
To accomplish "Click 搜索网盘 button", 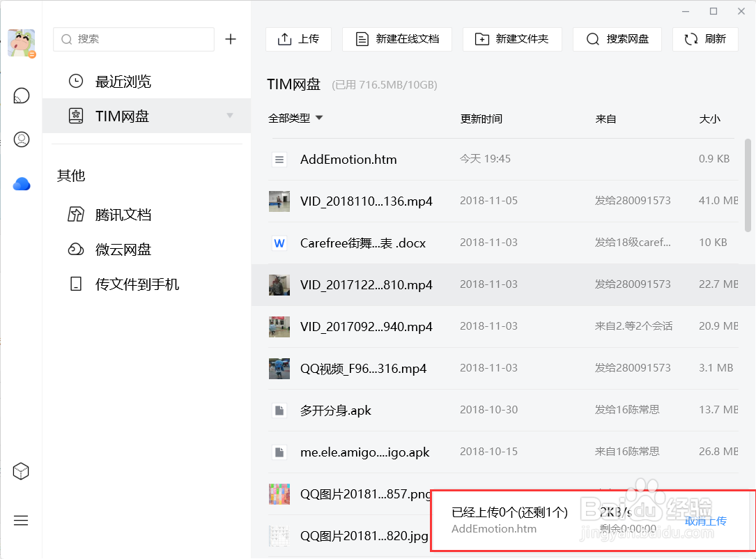I will click(x=617, y=39).
